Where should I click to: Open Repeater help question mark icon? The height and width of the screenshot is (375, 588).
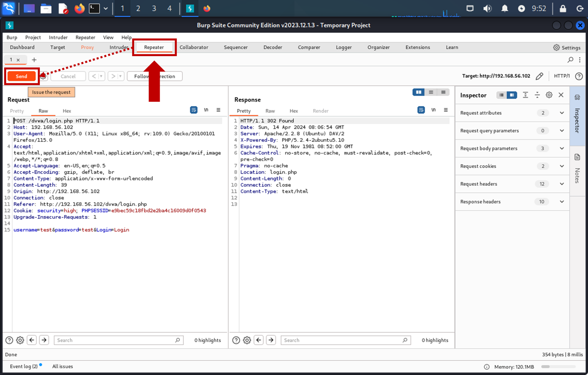click(579, 76)
